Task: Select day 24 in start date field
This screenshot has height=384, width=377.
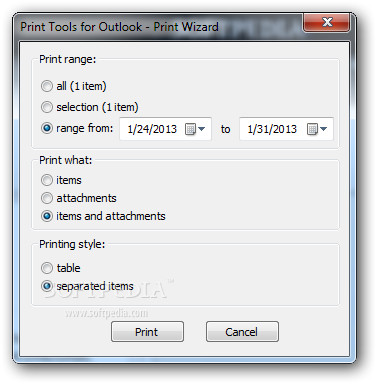Action: tap(143, 129)
